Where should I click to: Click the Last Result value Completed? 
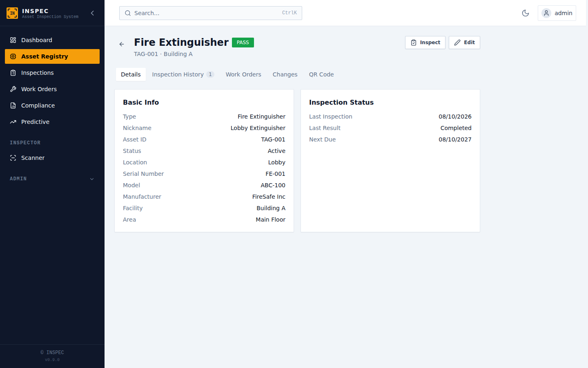point(456,128)
